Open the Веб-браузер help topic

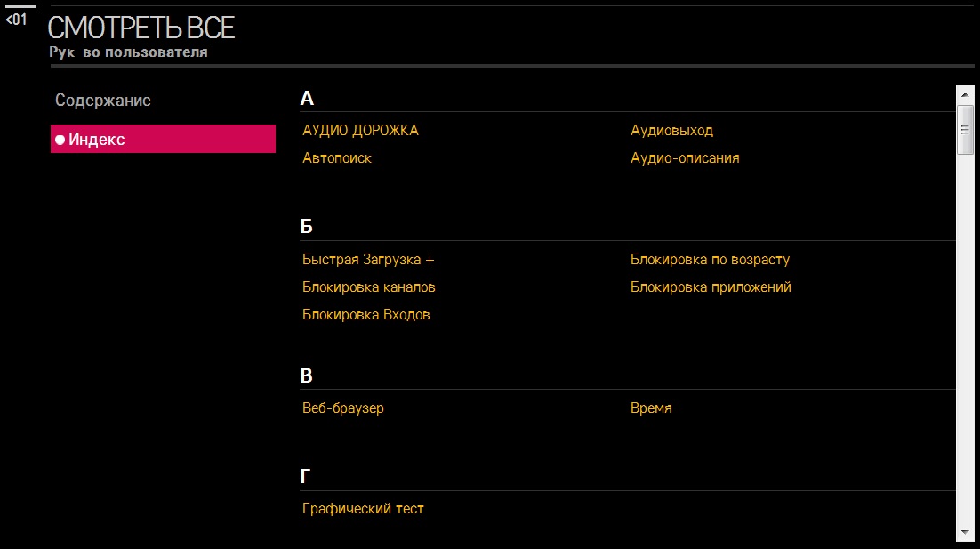343,408
